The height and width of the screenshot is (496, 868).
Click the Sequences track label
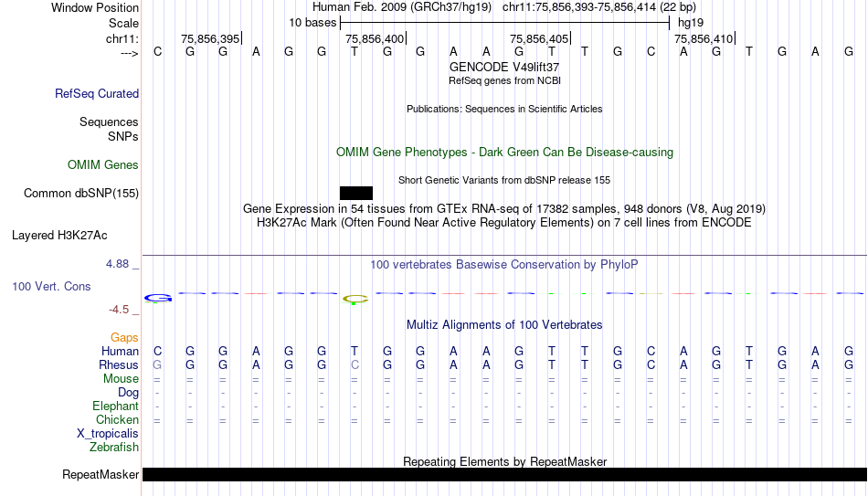point(109,121)
